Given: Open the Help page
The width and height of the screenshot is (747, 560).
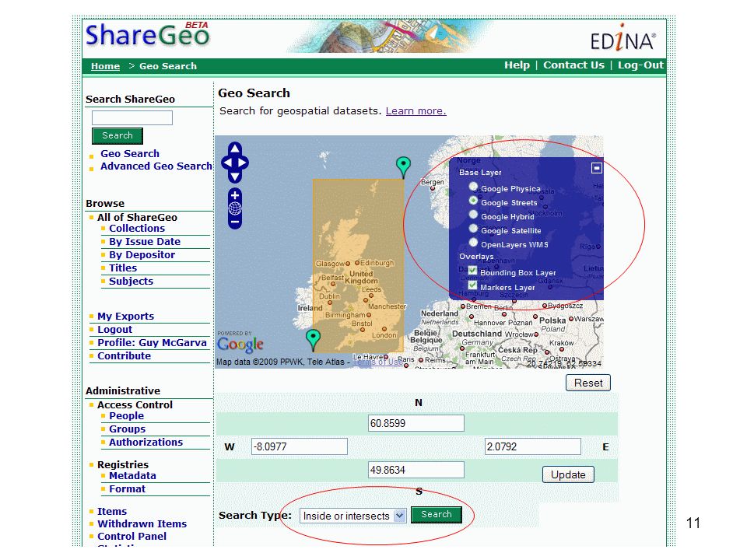Looking at the screenshot, I should coord(517,65).
